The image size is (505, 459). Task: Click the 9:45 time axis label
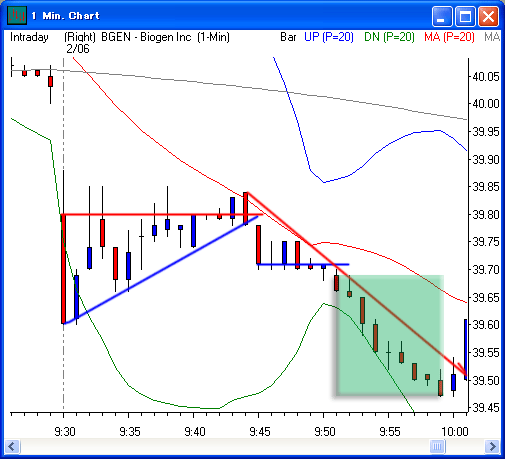tap(260, 432)
